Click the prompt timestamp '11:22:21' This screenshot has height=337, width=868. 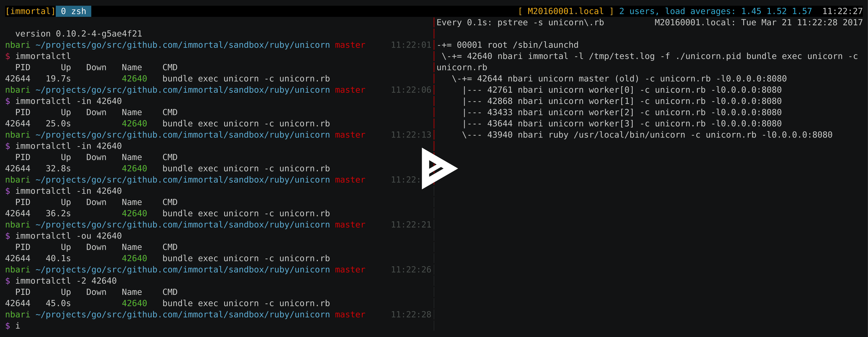[x=411, y=224]
